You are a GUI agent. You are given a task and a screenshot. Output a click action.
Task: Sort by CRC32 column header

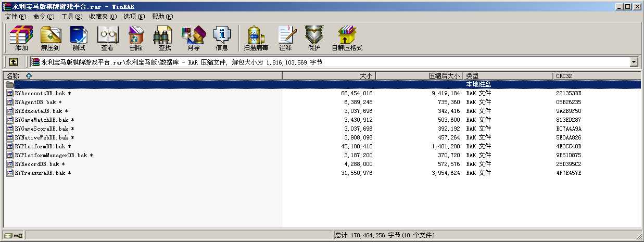[597, 76]
